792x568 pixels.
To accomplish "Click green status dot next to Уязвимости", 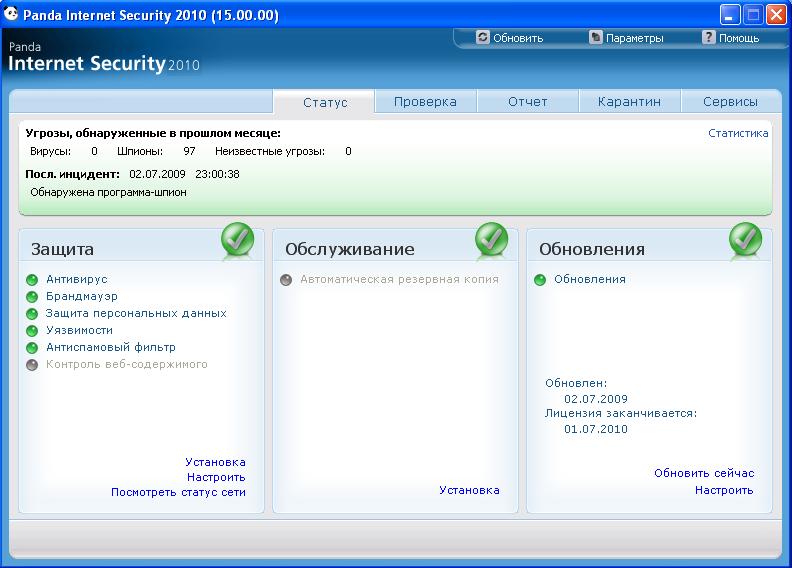I will coord(32,331).
